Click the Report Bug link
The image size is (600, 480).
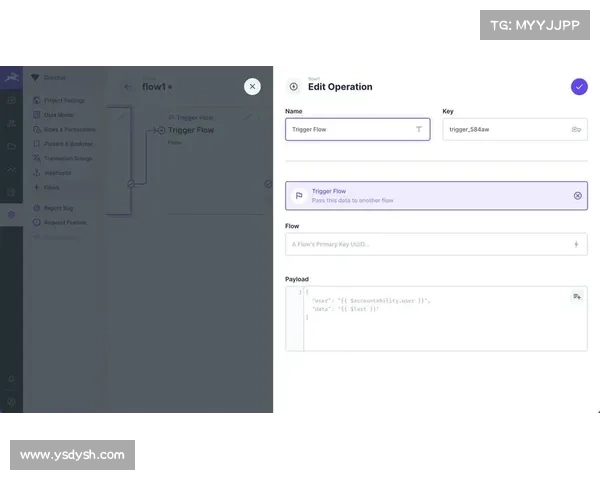(58, 208)
